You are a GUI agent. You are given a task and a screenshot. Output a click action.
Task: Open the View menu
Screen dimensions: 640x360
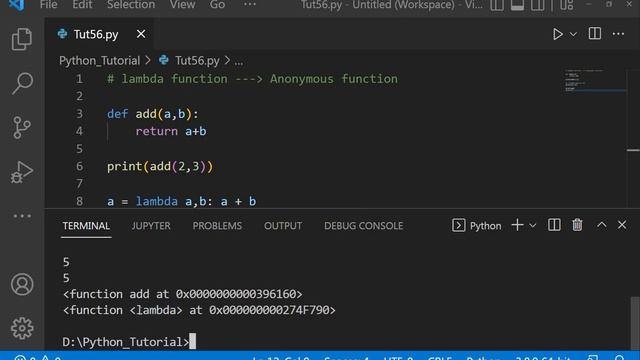point(182,5)
